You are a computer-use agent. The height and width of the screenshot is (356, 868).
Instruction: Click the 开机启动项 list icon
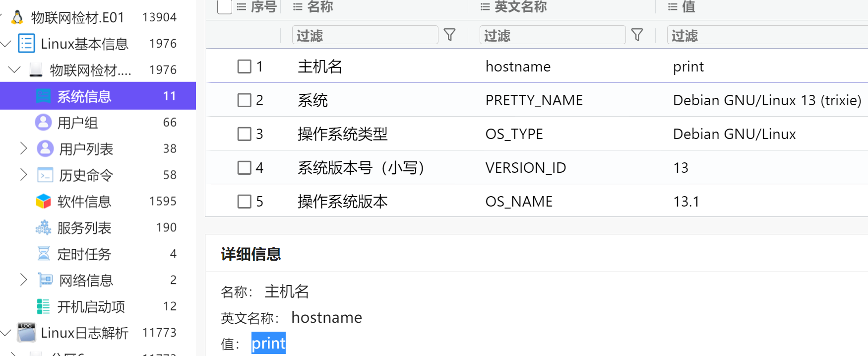click(43, 306)
